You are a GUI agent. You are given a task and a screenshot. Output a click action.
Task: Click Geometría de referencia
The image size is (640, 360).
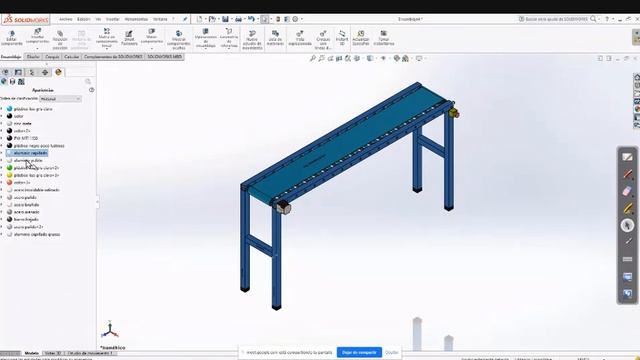point(229,38)
